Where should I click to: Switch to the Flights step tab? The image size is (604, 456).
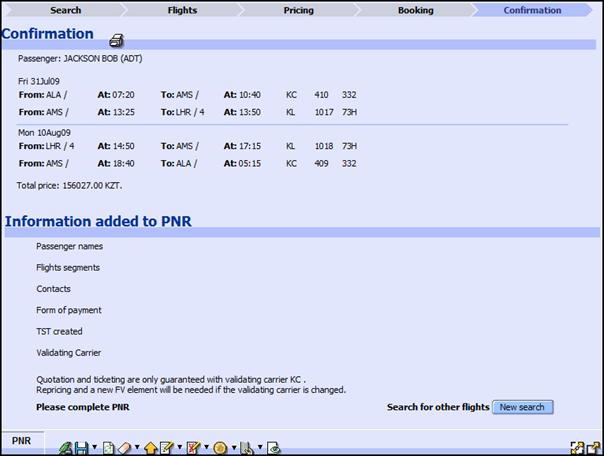click(x=181, y=10)
